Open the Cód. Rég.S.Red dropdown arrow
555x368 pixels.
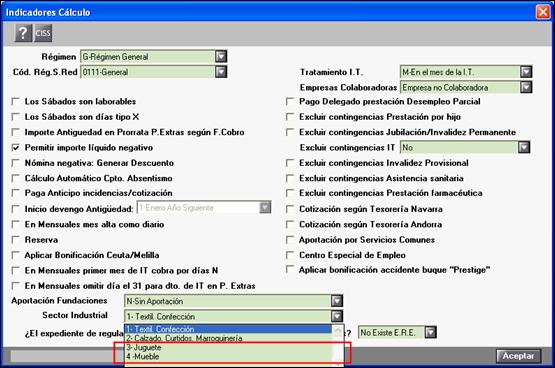[x=221, y=72]
